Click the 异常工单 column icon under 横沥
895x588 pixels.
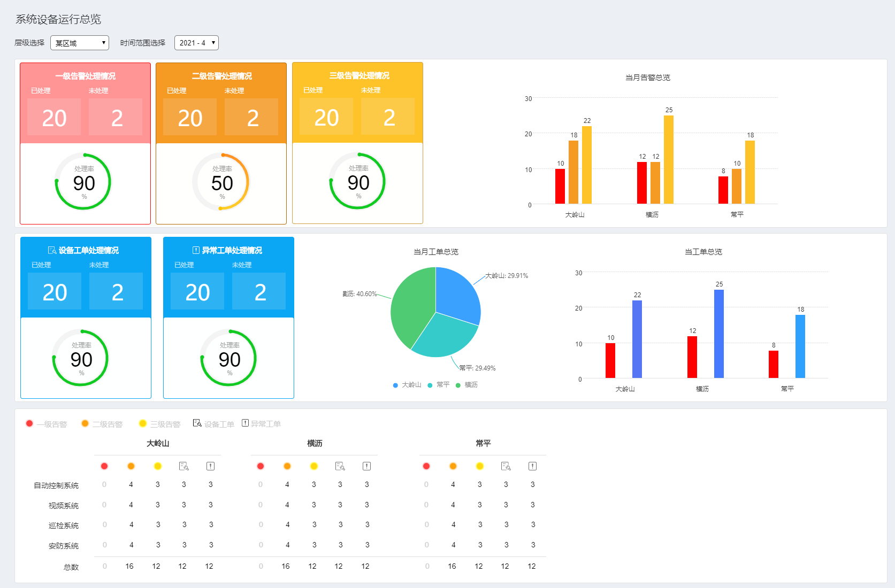click(x=366, y=466)
